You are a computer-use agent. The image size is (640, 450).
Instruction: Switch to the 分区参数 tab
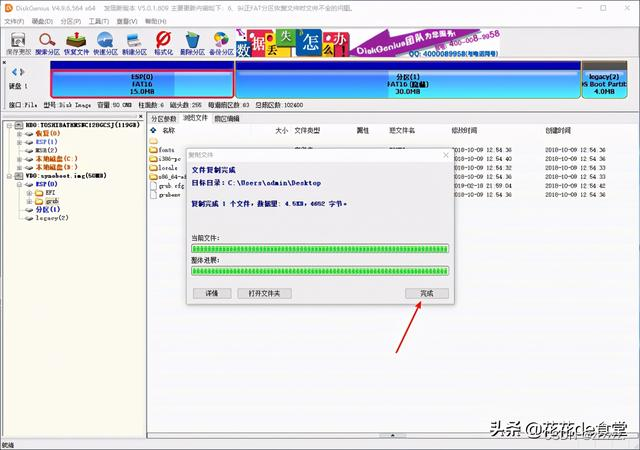point(163,118)
